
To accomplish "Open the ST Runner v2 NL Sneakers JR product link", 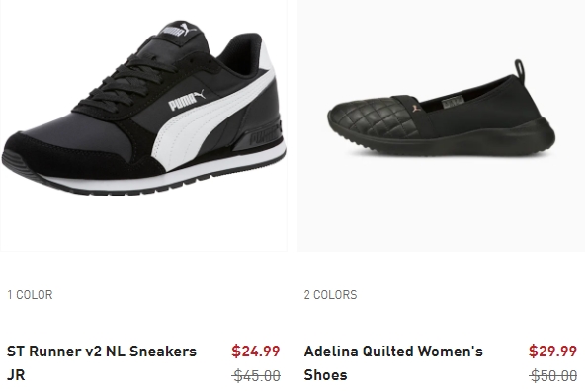I will pyautogui.click(x=102, y=363).
